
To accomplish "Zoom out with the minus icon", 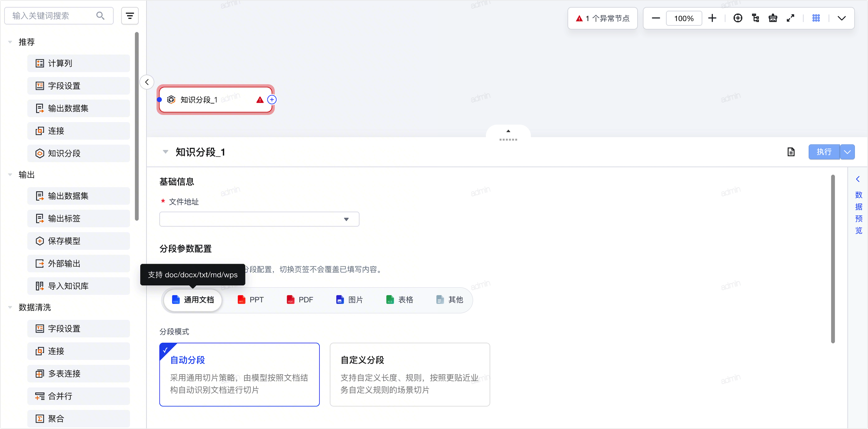I will pyautogui.click(x=656, y=18).
